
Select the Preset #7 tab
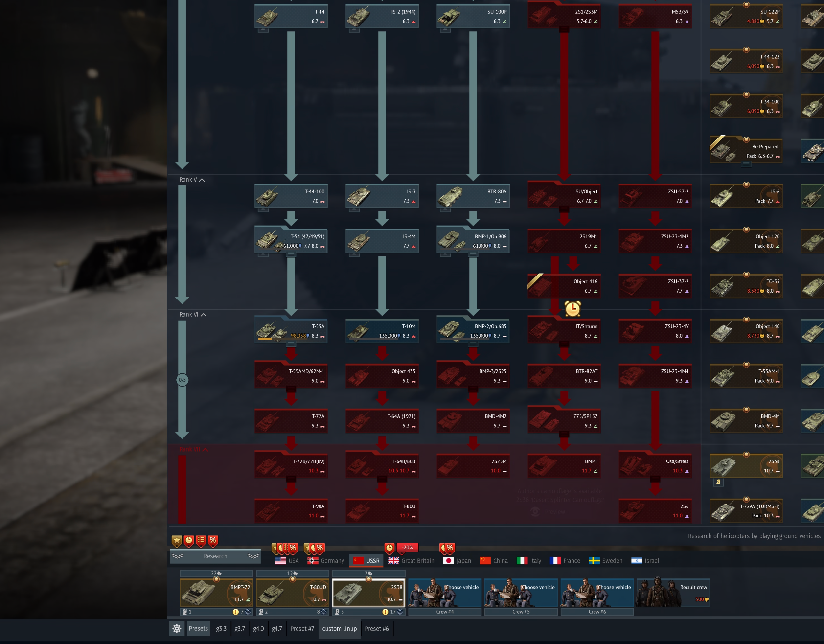(302, 629)
